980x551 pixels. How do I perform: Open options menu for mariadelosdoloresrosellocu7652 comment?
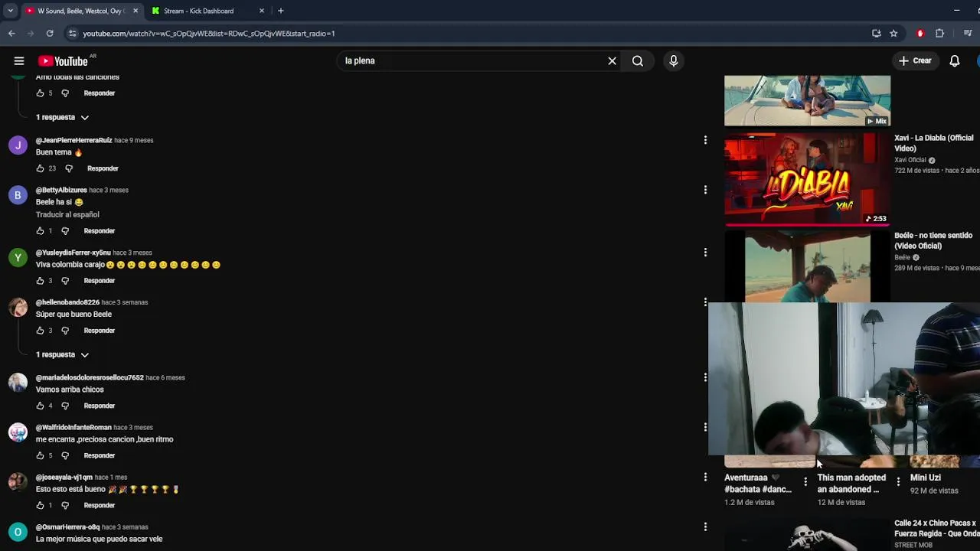(x=705, y=377)
